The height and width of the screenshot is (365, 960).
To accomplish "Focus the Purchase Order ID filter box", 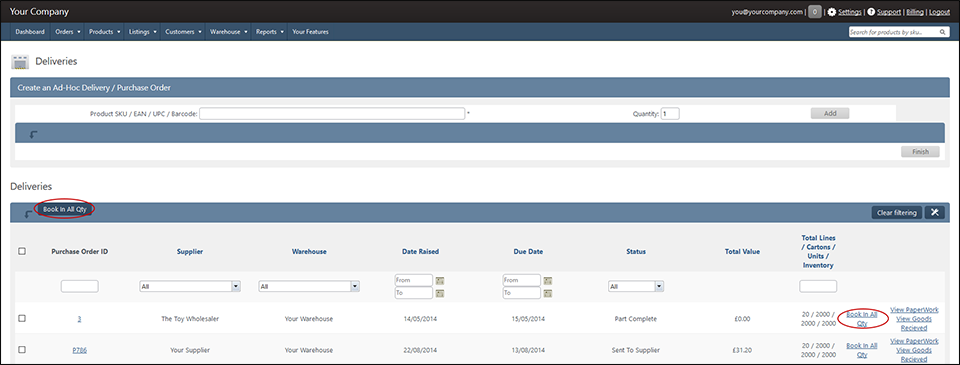I will (80, 286).
